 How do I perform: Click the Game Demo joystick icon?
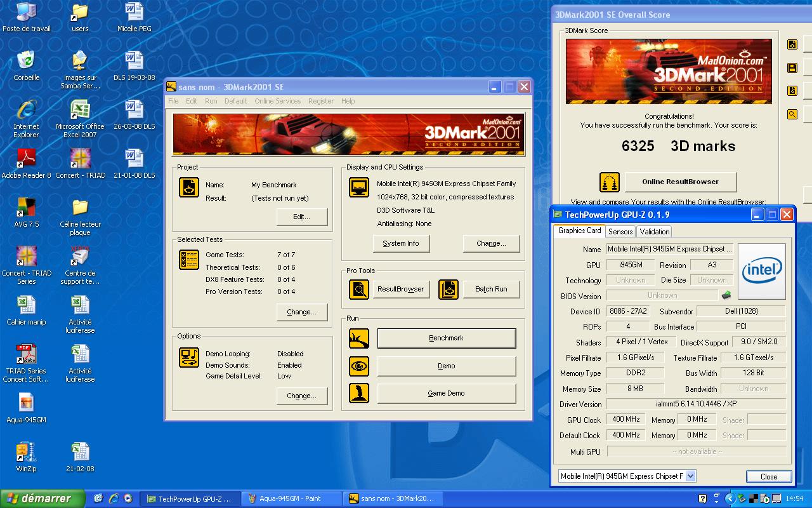(x=359, y=393)
